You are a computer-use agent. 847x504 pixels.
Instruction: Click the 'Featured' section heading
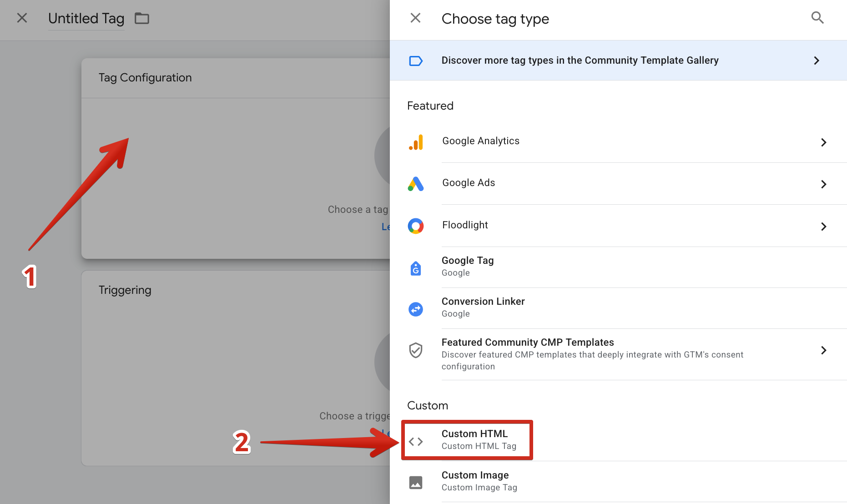point(430,106)
